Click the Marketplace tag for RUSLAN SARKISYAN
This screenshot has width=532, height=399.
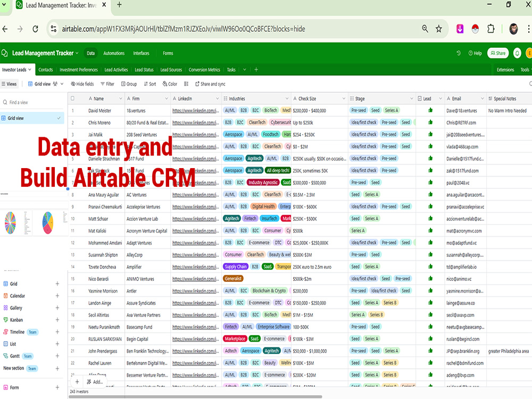pyautogui.click(x=235, y=338)
